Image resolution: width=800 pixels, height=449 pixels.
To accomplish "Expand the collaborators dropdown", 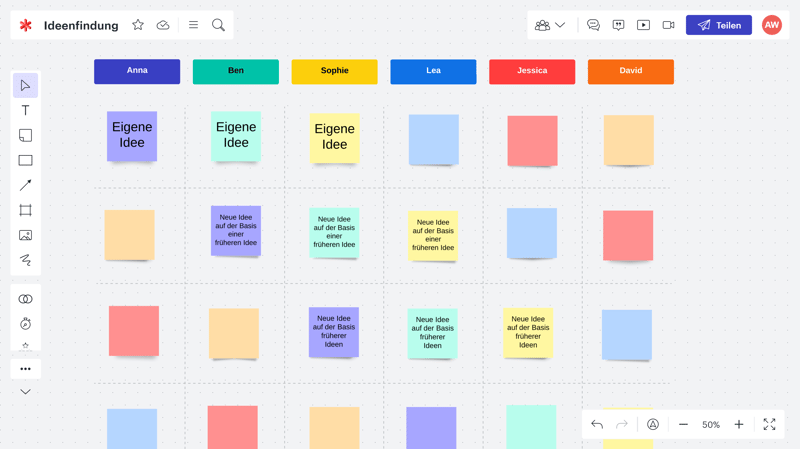I will coord(550,25).
